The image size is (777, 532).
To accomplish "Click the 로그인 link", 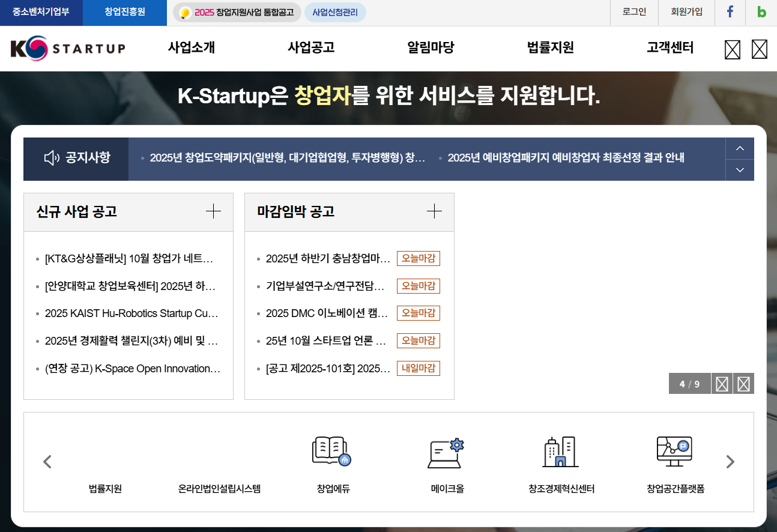I will pyautogui.click(x=634, y=13).
